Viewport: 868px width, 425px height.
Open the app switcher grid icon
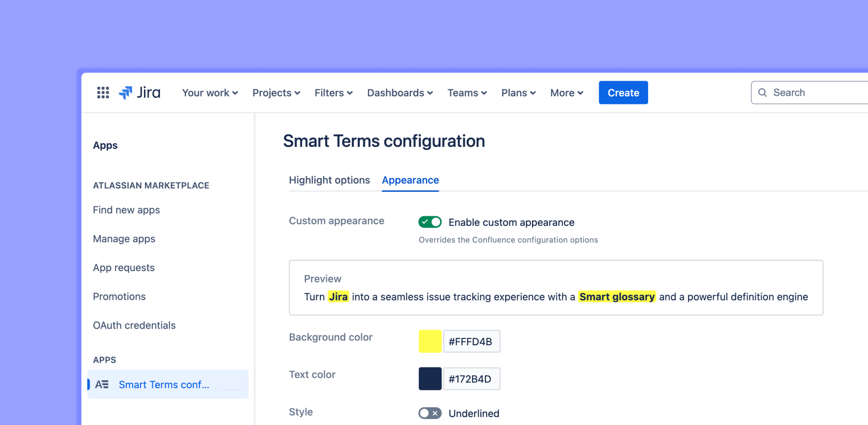(103, 93)
